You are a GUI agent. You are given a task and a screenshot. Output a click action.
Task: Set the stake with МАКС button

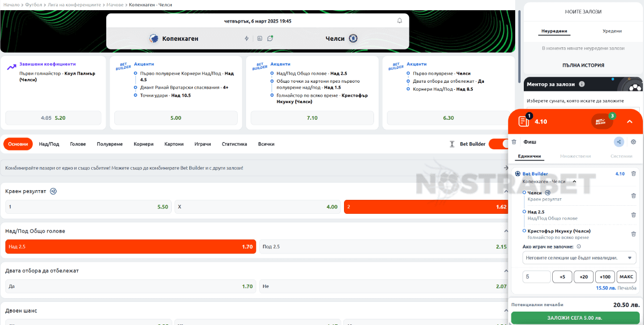click(626, 277)
